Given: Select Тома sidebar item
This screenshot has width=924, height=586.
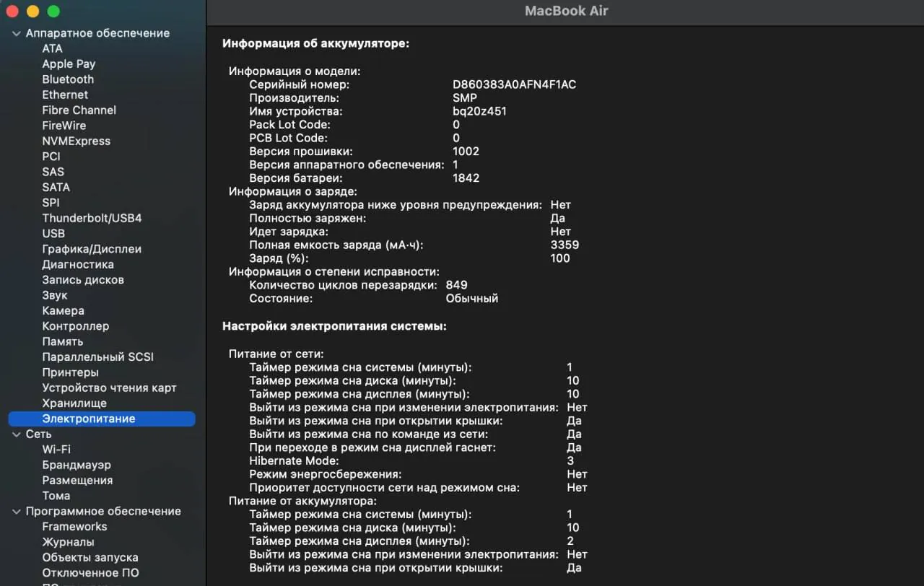Looking at the screenshot, I should point(56,496).
